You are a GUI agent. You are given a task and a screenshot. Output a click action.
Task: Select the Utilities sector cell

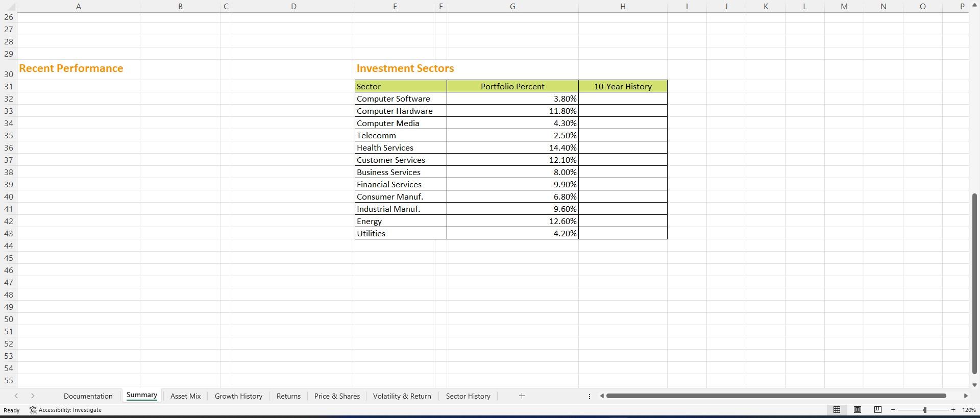pos(401,233)
